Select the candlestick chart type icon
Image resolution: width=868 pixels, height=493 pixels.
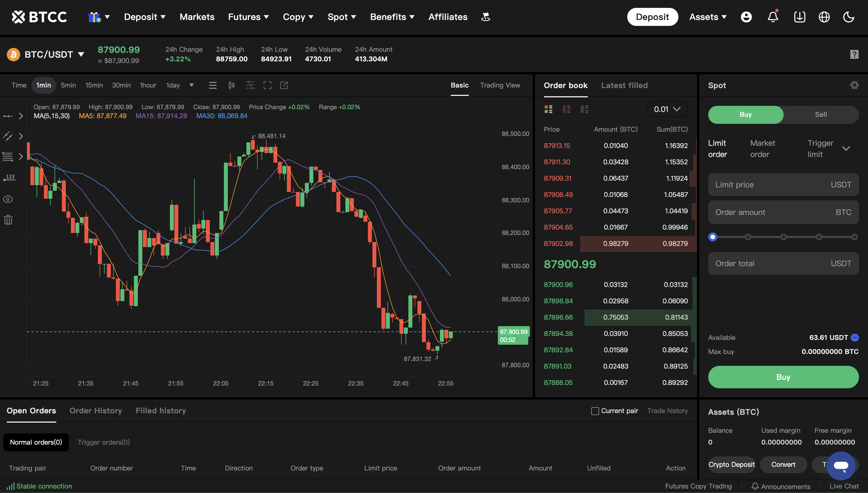(x=231, y=85)
